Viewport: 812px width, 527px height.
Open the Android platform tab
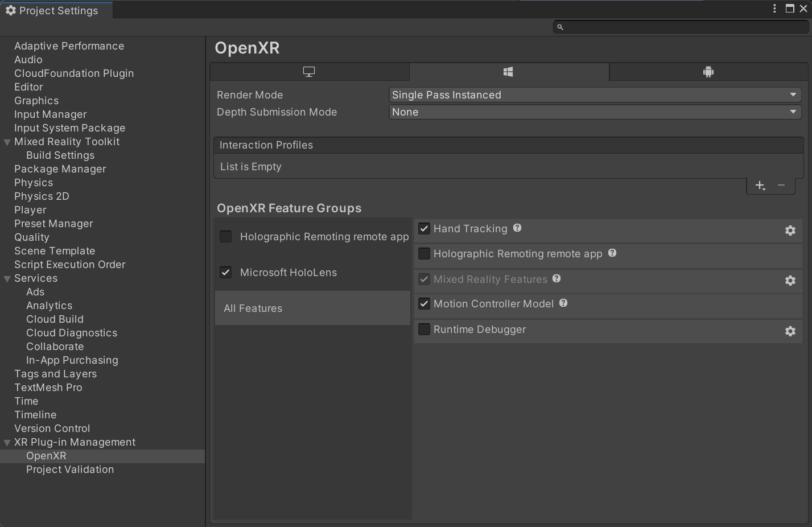coord(708,72)
